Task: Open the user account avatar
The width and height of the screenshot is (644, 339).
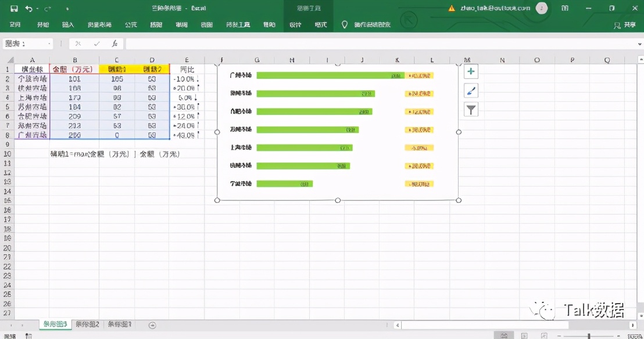Action: pos(541,8)
